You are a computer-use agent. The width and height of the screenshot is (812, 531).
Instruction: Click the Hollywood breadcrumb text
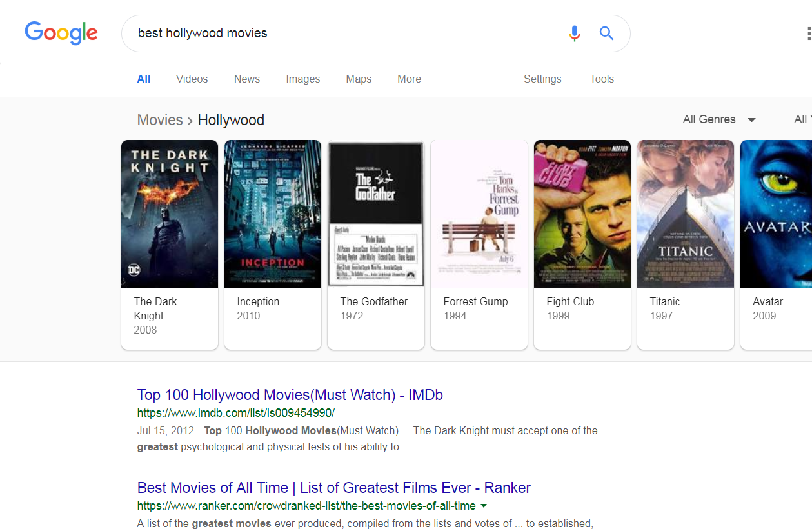(231, 120)
